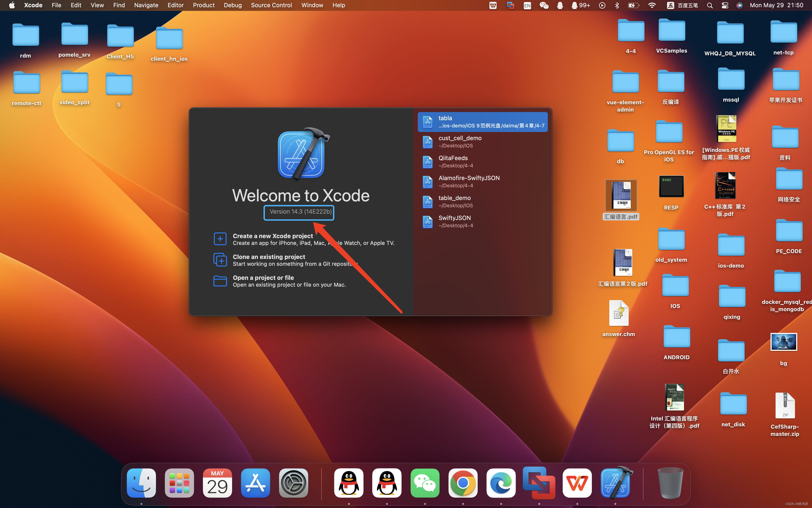The image size is (812, 508).
Task: Select the RESP exec file
Action: click(x=671, y=193)
